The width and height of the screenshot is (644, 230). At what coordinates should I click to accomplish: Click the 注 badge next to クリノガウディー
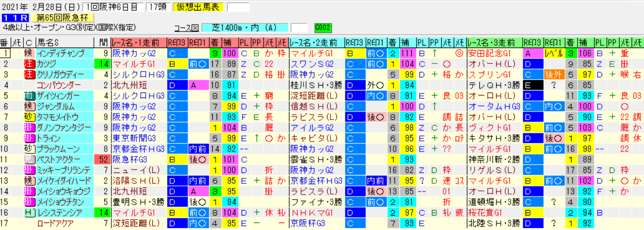coord(28,74)
